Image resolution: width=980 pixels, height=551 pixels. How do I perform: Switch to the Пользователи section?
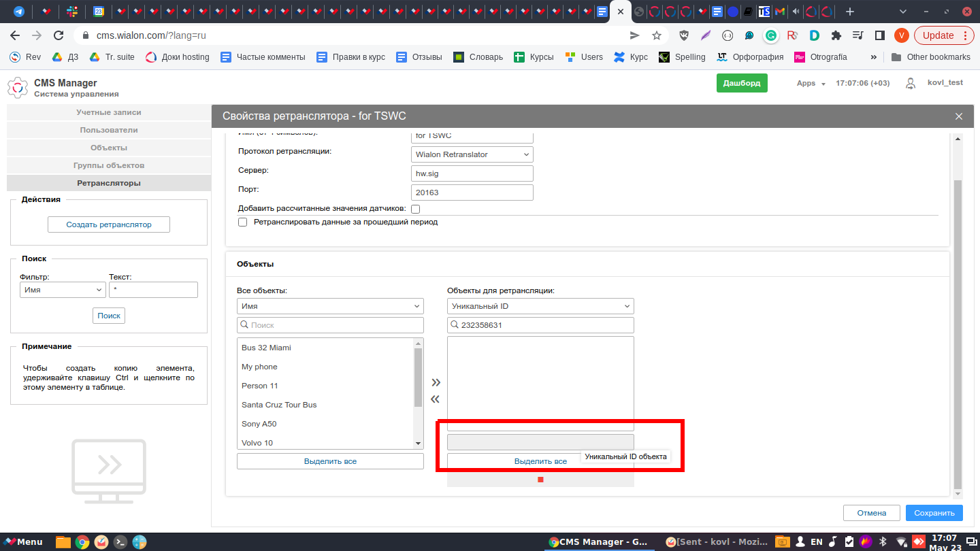click(109, 130)
